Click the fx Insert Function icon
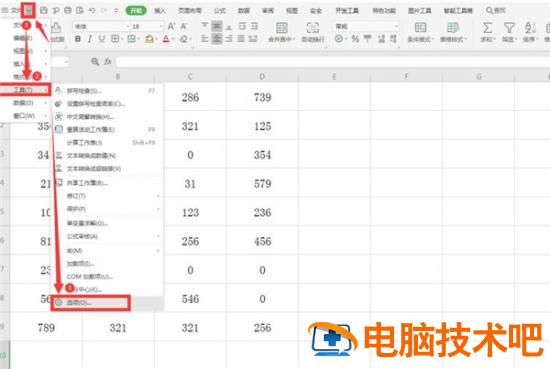 [108, 62]
